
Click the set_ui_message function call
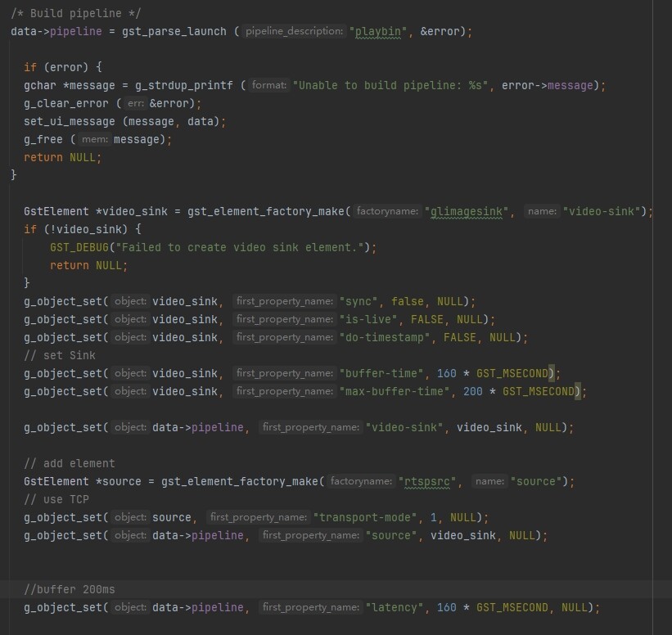[70, 121]
